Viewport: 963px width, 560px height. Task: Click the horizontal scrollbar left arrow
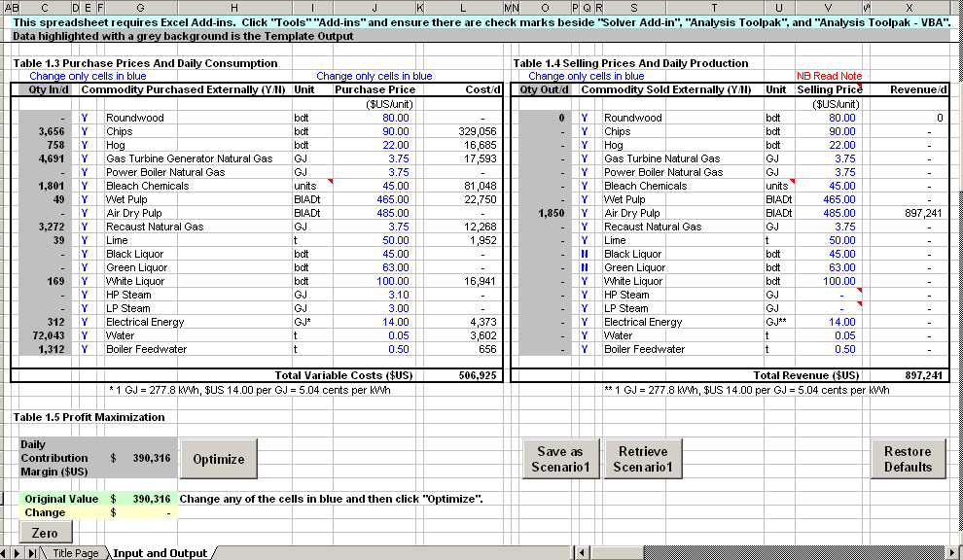click(583, 552)
